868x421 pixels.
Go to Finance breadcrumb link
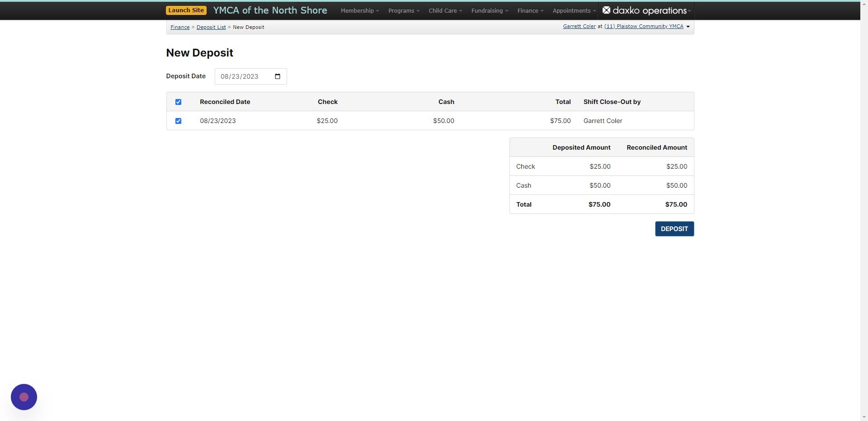click(180, 27)
